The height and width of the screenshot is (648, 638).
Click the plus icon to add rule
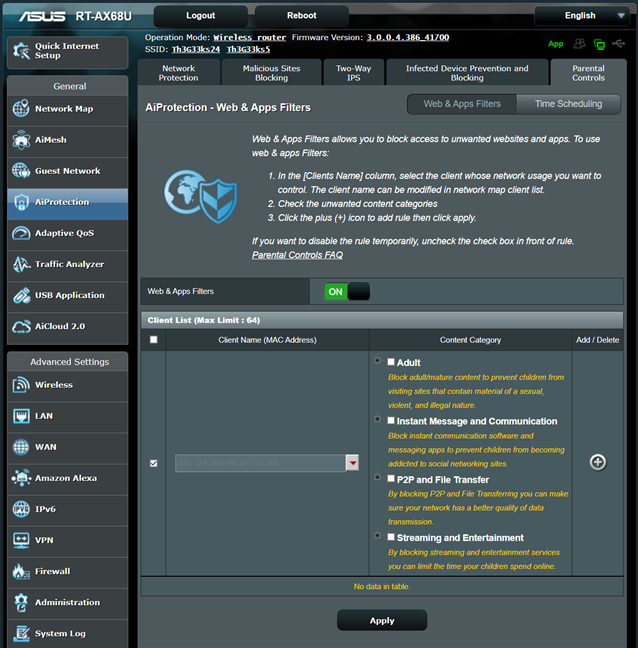[x=598, y=462]
